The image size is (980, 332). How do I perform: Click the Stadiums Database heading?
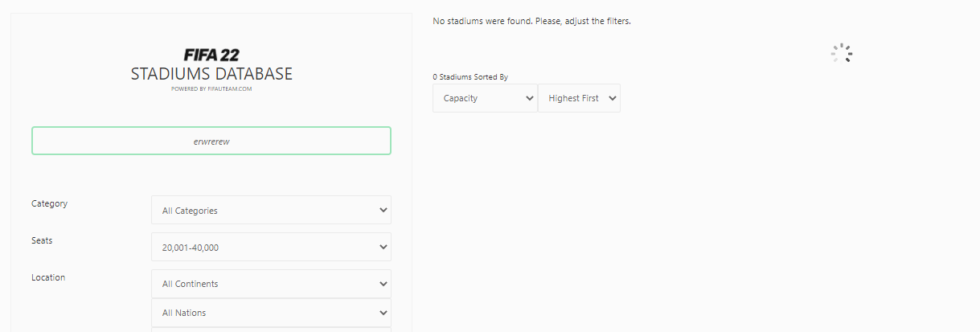[211, 74]
